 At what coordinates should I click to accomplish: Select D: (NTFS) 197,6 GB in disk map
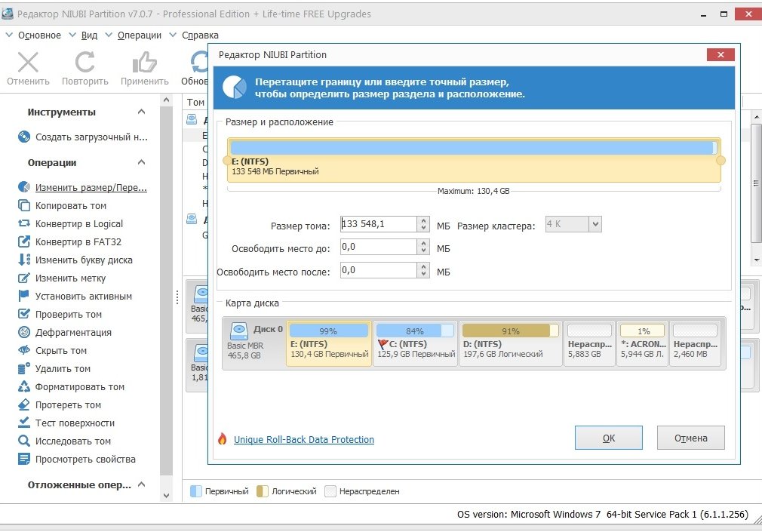(510, 343)
